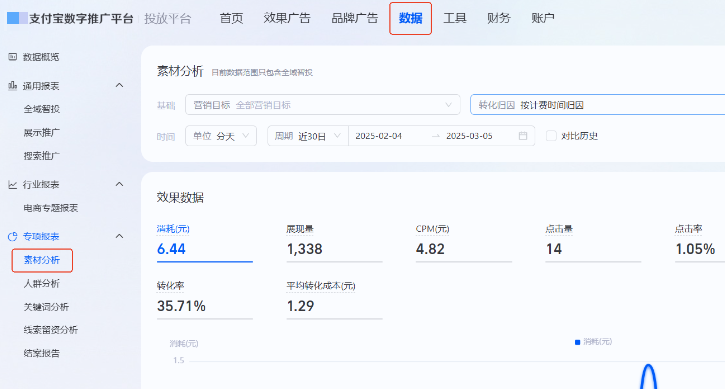Open the 账户 top tab
The height and width of the screenshot is (389, 725).
pyautogui.click(x=543, y=19)
